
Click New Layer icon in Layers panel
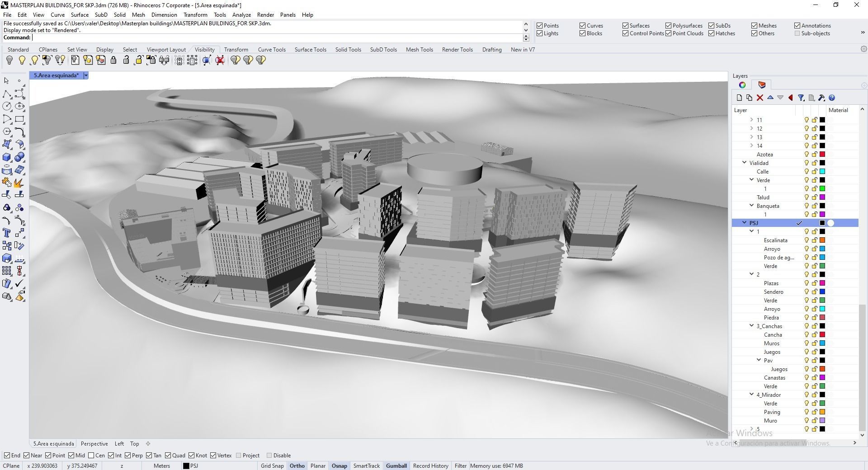point(739,98)
